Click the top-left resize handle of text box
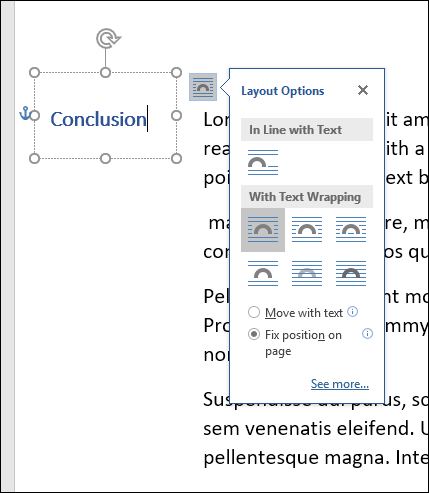 pos(34,72)
